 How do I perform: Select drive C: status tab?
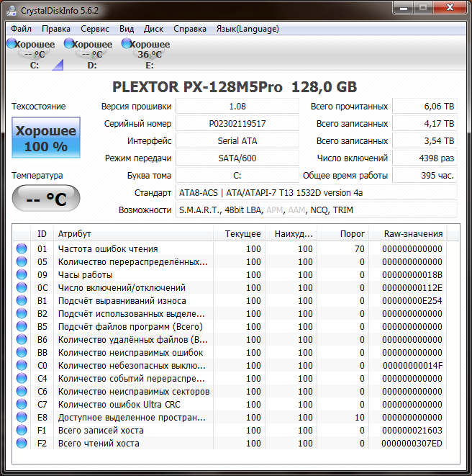tap(34, 54)
